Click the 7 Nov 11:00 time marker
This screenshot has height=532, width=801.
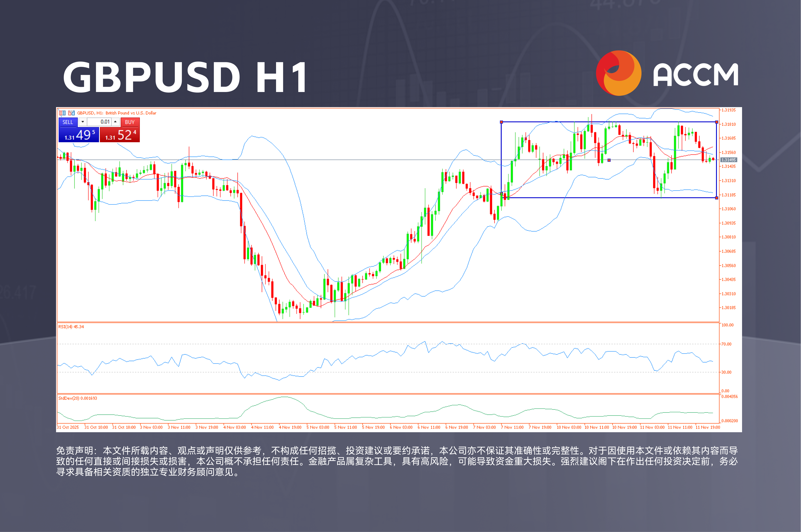[512, 427]
